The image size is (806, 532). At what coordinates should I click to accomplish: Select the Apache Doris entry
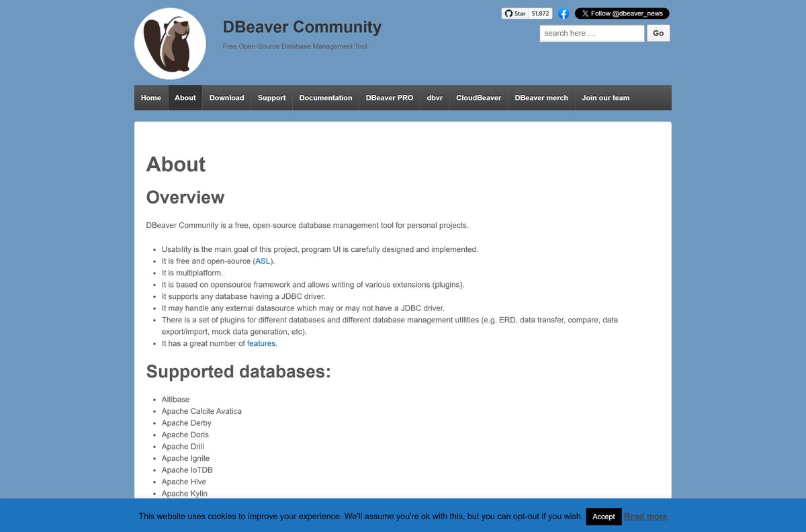tap(185, 435)
